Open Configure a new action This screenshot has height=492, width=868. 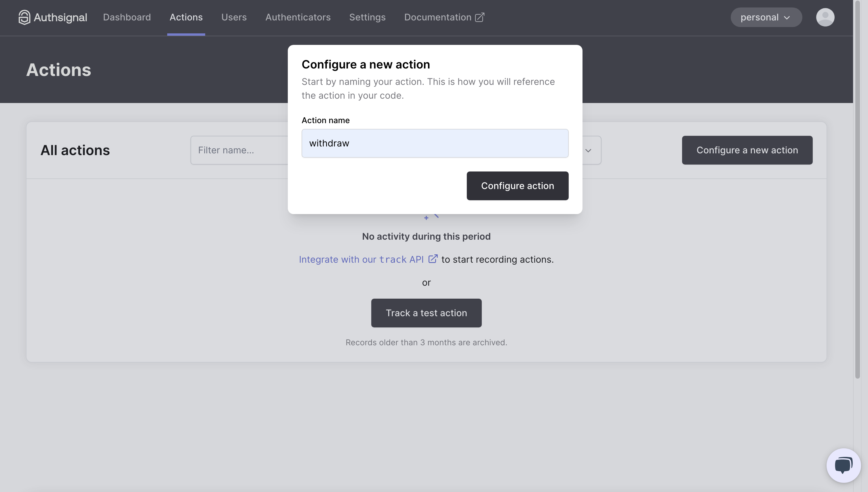(x=747, y=150)
